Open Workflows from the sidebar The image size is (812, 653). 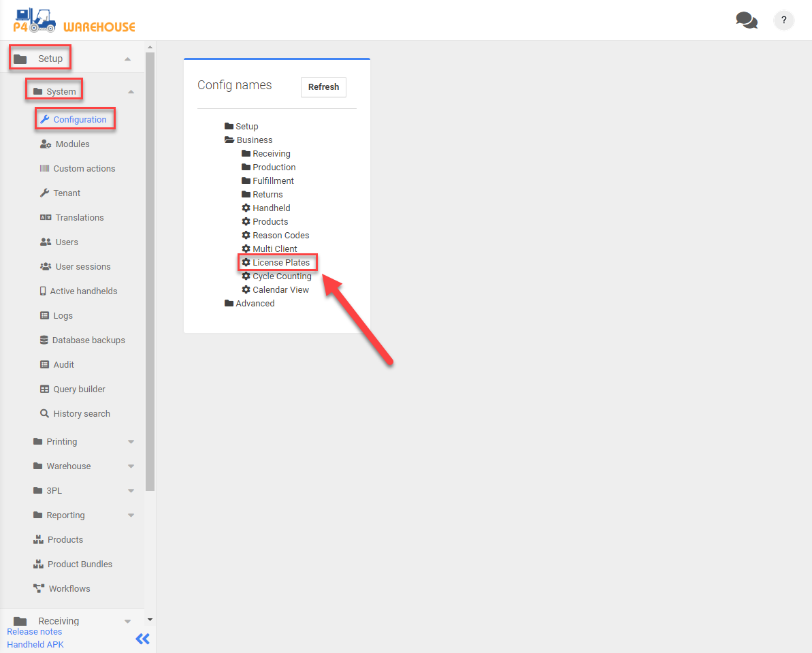pos(69,588)
